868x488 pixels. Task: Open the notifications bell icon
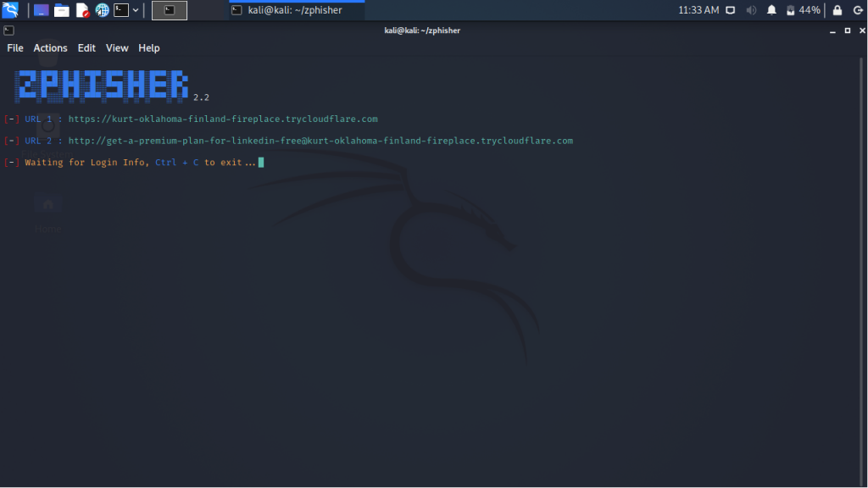[x=771, y=10]
